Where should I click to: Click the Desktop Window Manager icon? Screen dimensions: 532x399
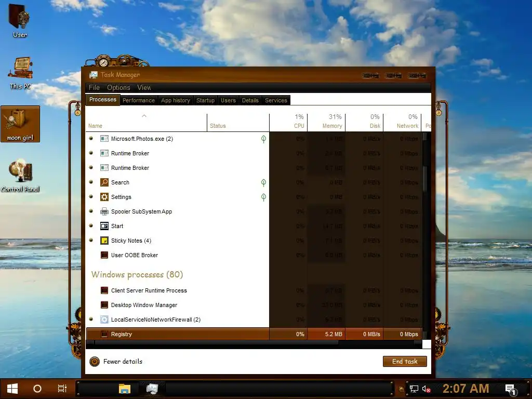104,305
